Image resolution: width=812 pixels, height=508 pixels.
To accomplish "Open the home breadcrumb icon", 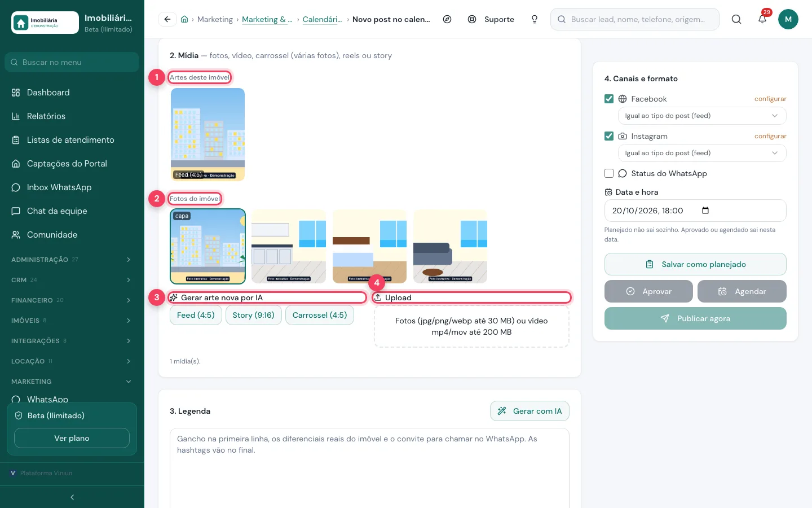I will (184, 19).
